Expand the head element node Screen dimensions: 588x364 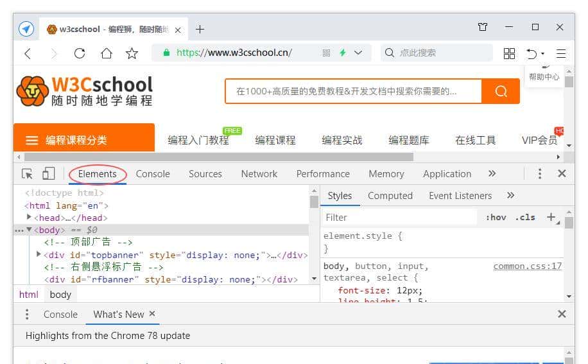click(28, 217)
